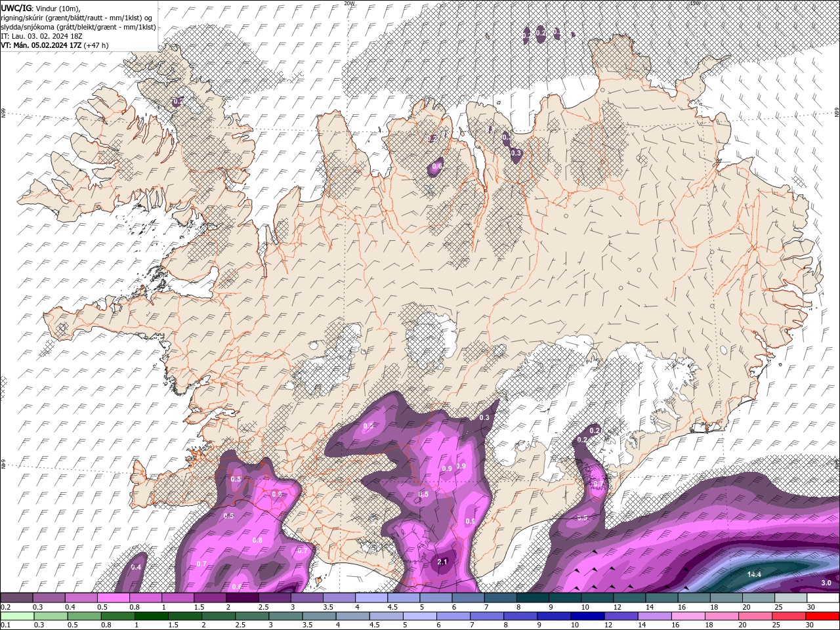Select the upper legend swatch labeled 0.5

pos(114,597)
